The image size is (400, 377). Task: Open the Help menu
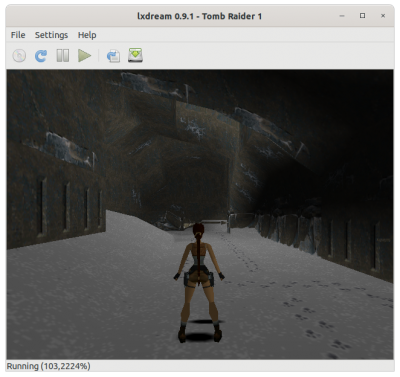[x=87, y=35]
